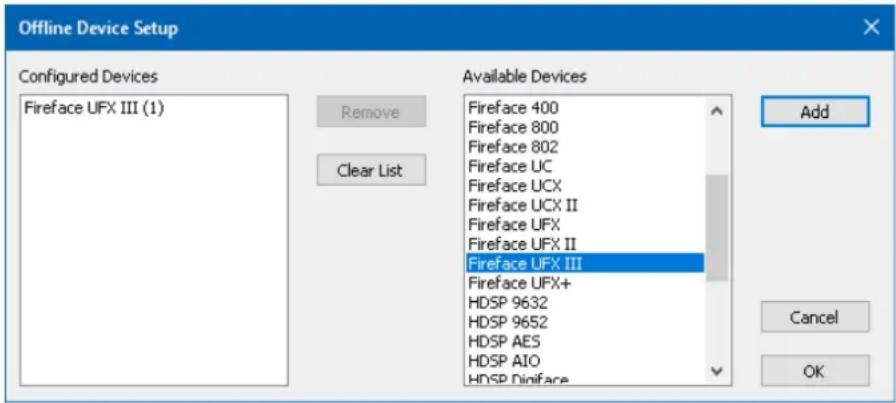The height and width of the screenshot is (403, 896).
Task: Select Fireface 400 in Available Devices
Action: [585, 107]
